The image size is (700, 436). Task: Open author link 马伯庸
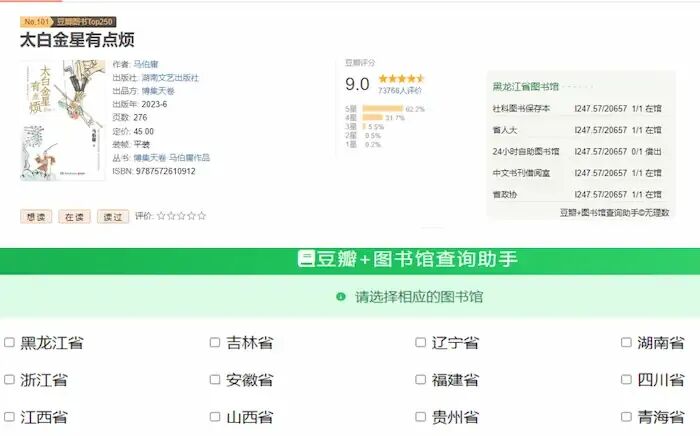[x=146, y=64]
